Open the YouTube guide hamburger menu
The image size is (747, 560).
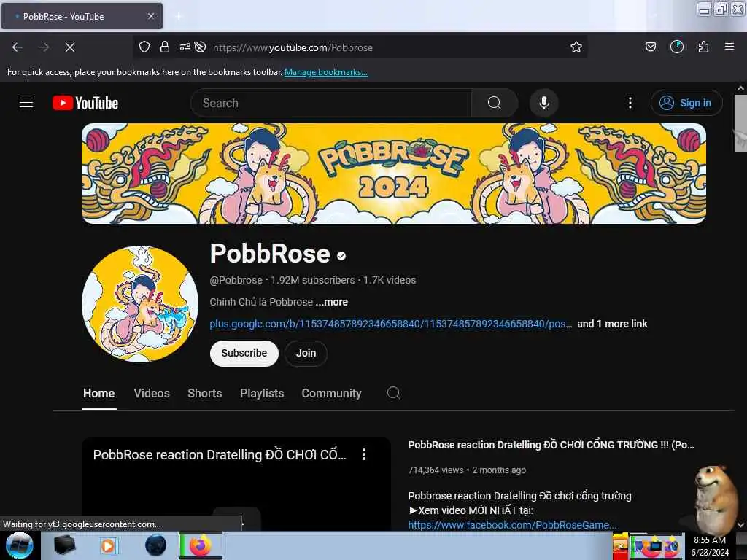[x=26, y=103]
